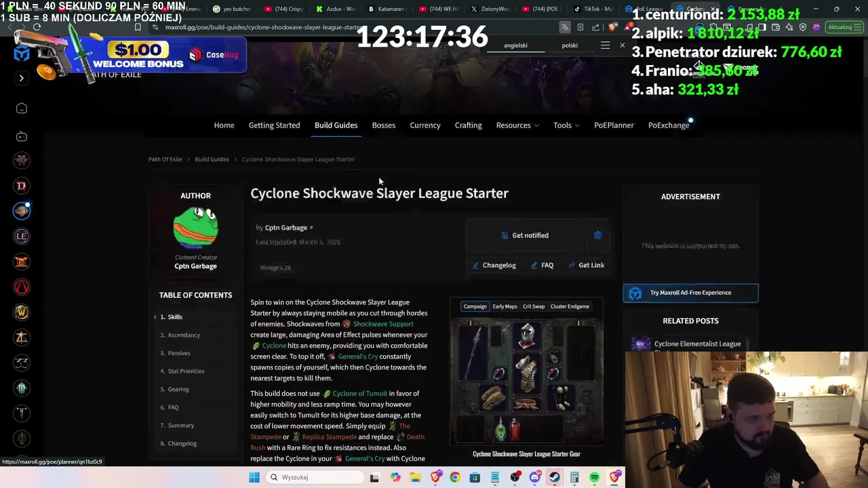Image resolution: width=868 pixels, height=488 pixels.
Task: Open the Currency nav item
Action: [x=425, y=125]
